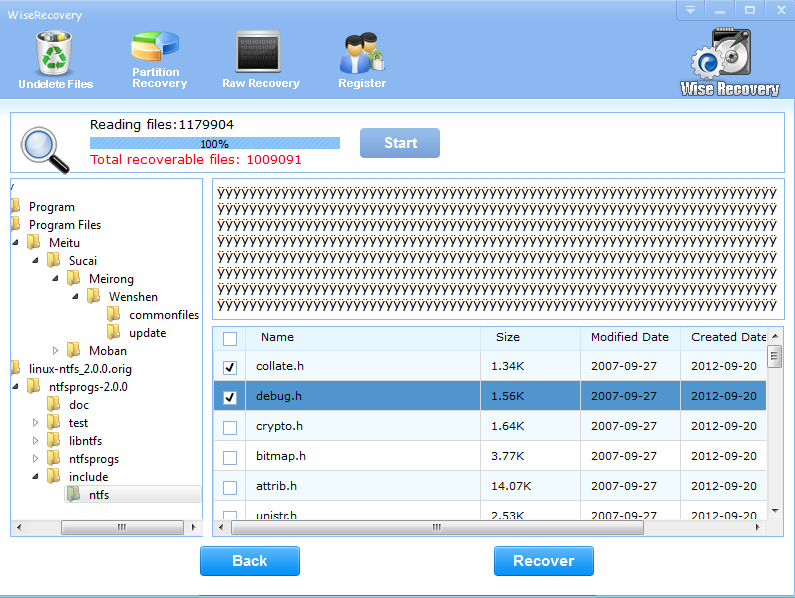Select the Moban folder icon
This screenshot has width=795, height=598.
(74, 350)
